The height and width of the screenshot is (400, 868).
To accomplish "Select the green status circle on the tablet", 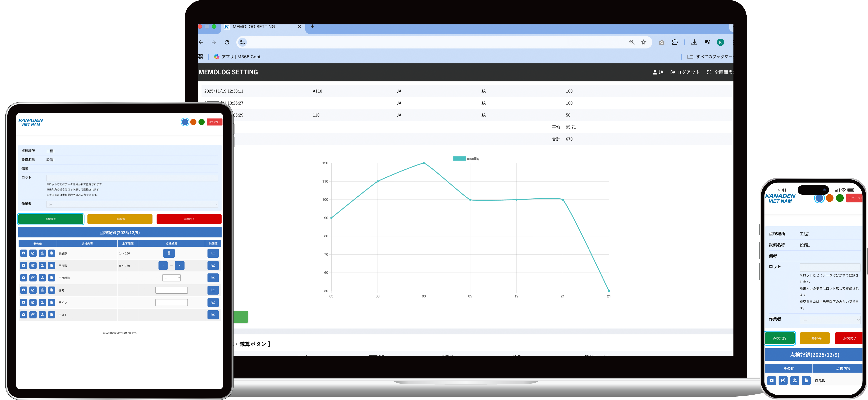I will [x=202, y=122].
